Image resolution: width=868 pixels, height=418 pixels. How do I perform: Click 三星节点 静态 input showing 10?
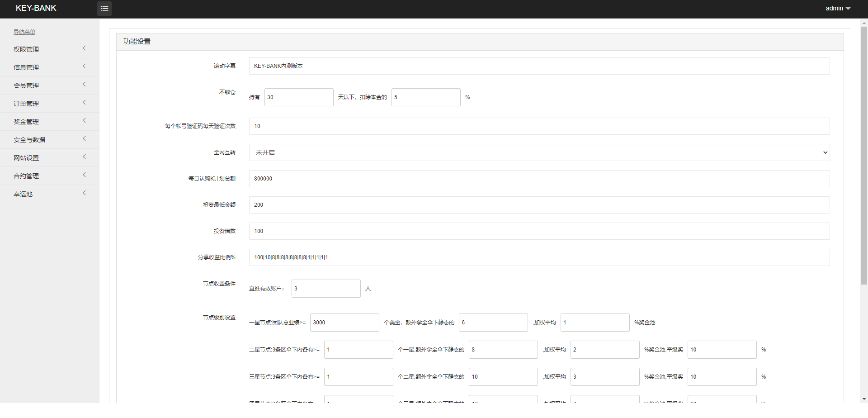click(x=503, y=377)
